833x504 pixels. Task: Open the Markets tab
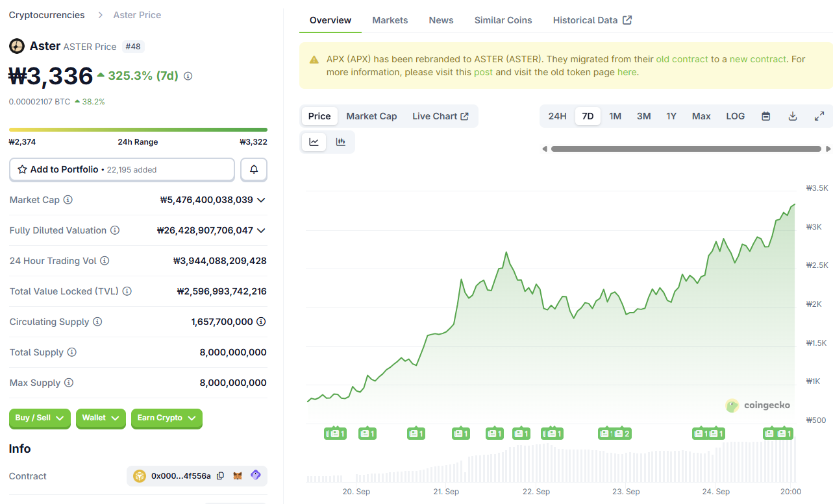(x=390, y=20)
